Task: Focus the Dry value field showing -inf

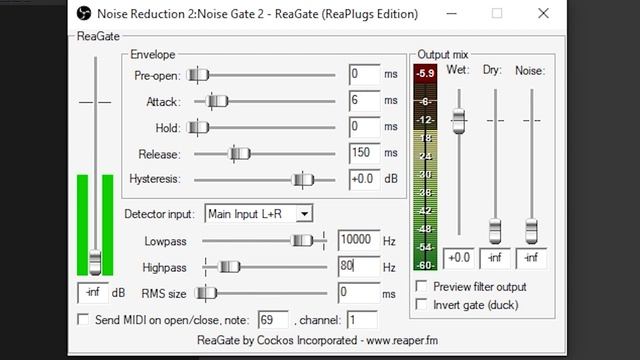Action: coord(495,258)
